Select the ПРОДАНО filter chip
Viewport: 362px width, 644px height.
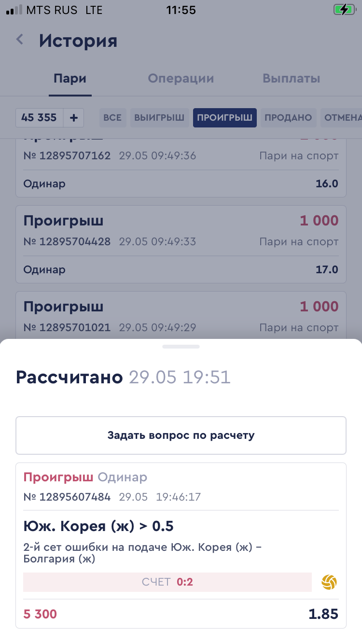pyautogui.click(x=289, y=117)
